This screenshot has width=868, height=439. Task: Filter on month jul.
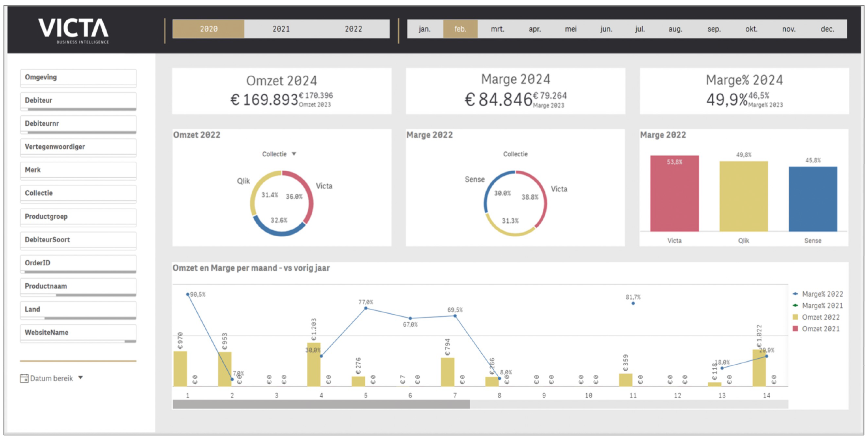point(640,29)
